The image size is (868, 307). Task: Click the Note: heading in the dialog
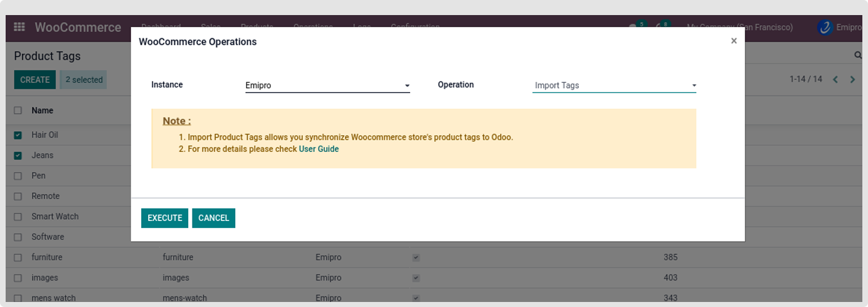[x=177, y=121]
